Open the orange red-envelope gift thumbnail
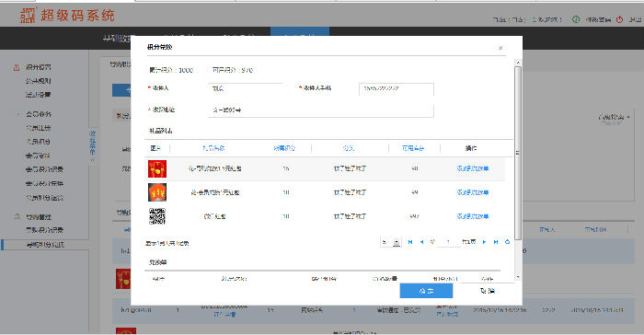This screenshot has height=335, width=644. click(157, 192)
